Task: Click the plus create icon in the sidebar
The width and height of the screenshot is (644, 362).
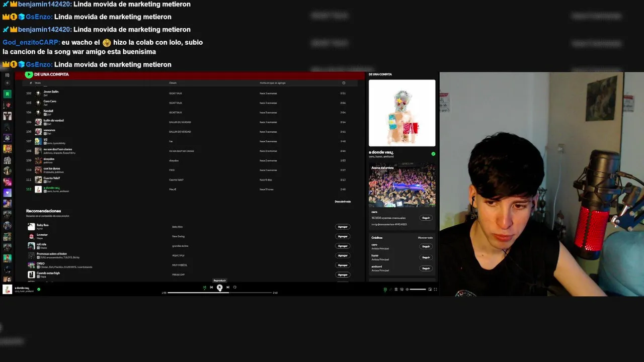Action: tap(7, 83)
